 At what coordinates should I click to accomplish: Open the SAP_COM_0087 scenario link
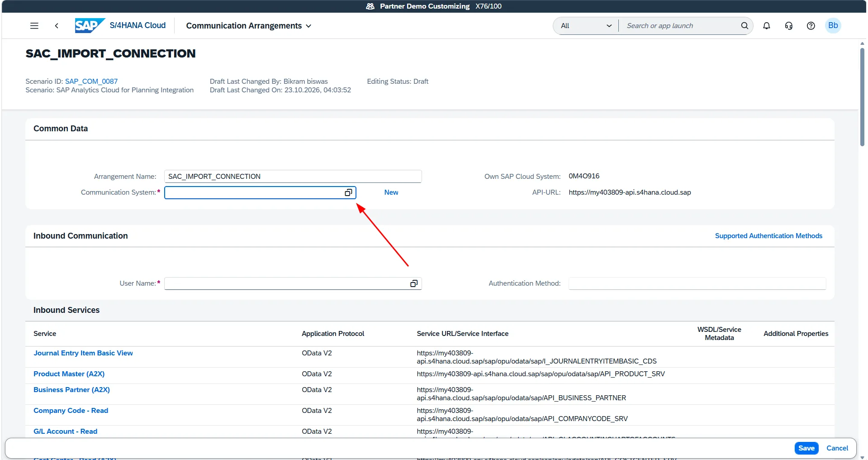(x=91, y=81)
